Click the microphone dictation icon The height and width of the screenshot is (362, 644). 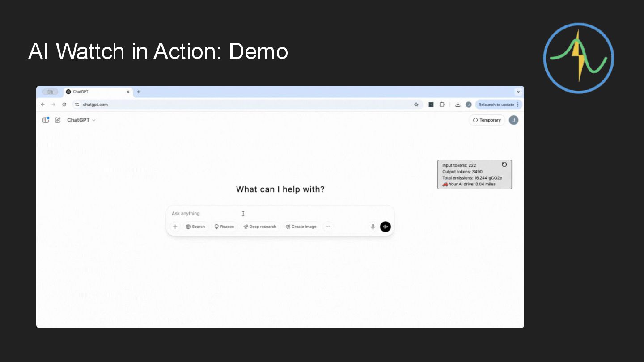pyautogui.click(x=373, y=227)
